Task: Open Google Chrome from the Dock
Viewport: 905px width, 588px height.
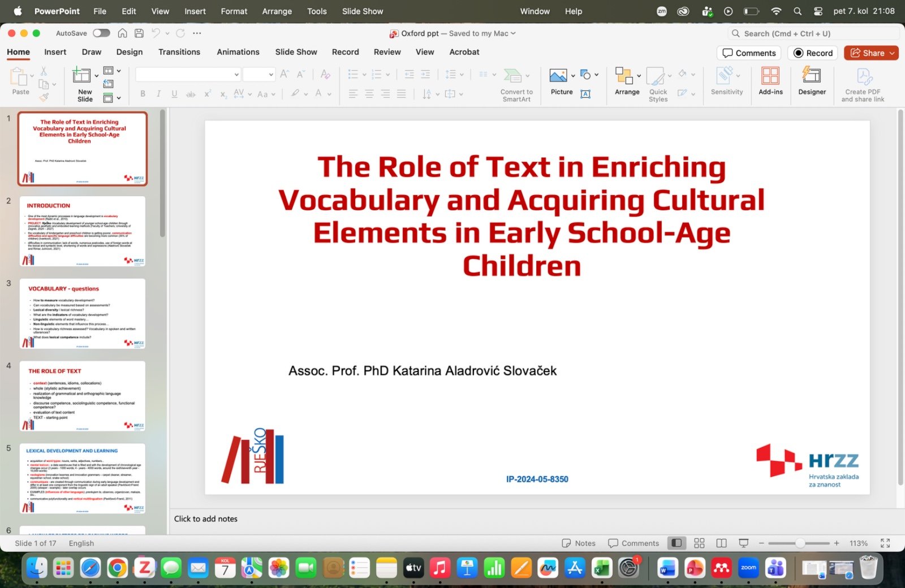Action: tap(117, 568)
